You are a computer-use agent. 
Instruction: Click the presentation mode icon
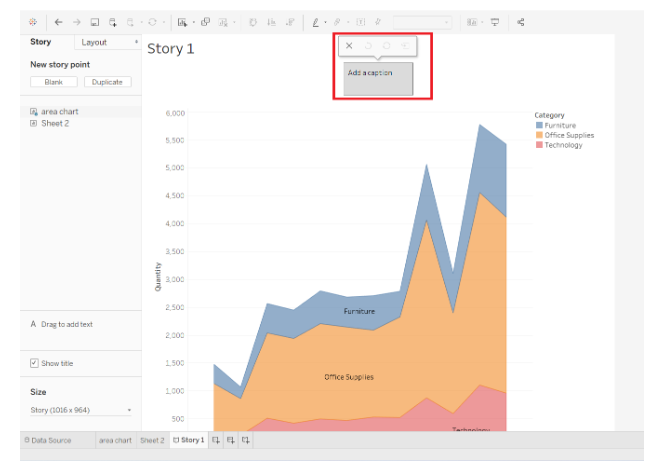(x=495, y=21)
